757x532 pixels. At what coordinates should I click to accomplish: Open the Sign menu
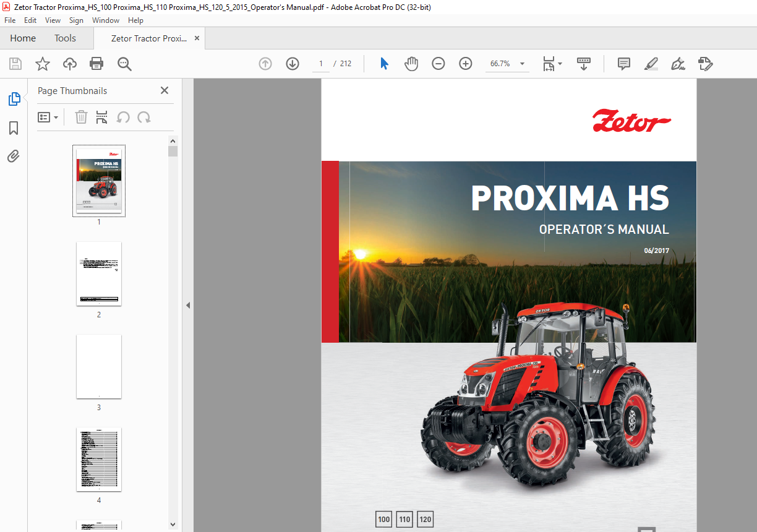(76, 20)
